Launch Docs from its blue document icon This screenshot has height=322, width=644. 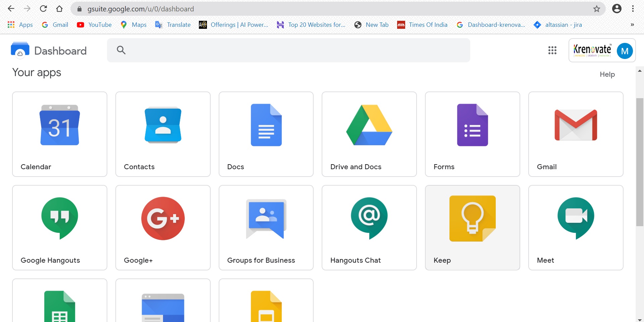266,125
